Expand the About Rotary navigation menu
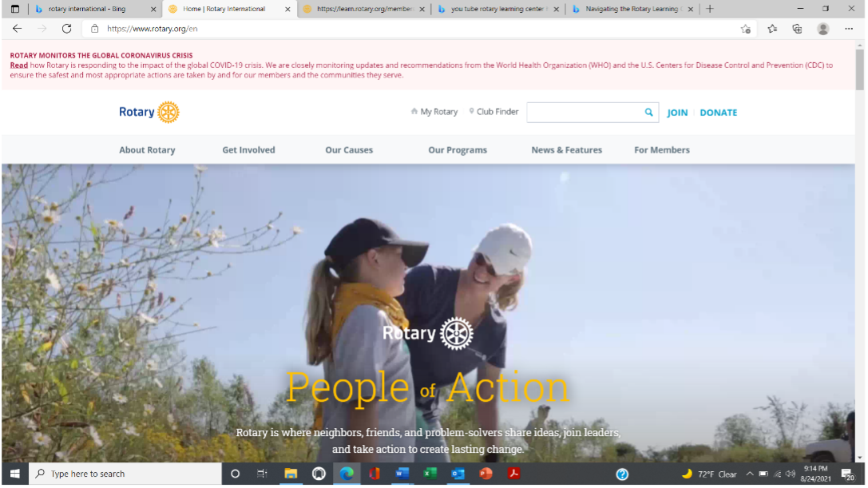 tap(147, 150)
